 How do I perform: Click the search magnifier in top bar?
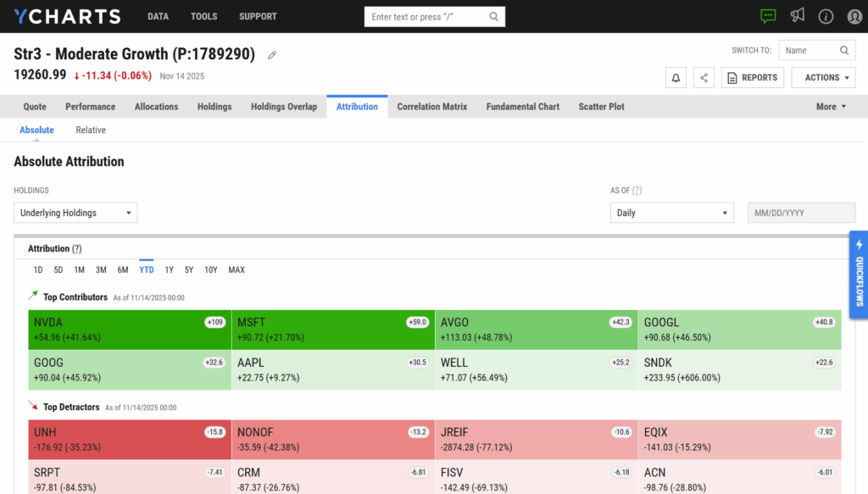tap(494, 17)
